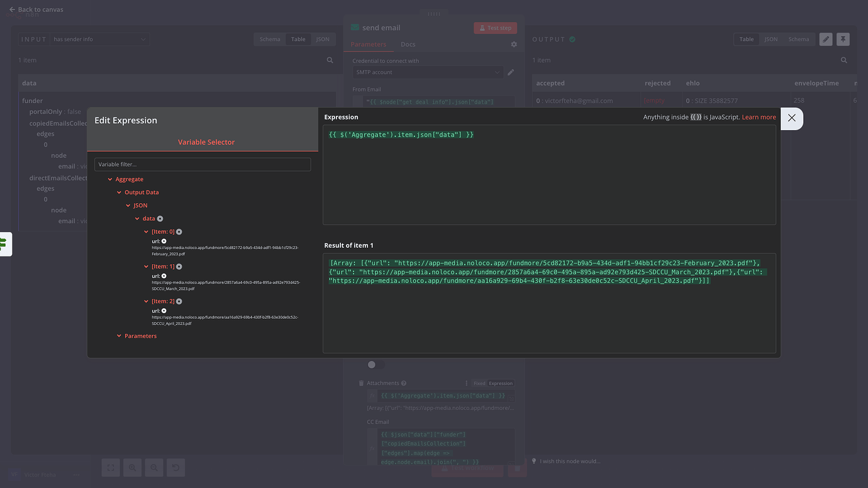Click the insert dot icon next to data
868x488 pixels.
point(160,219)
